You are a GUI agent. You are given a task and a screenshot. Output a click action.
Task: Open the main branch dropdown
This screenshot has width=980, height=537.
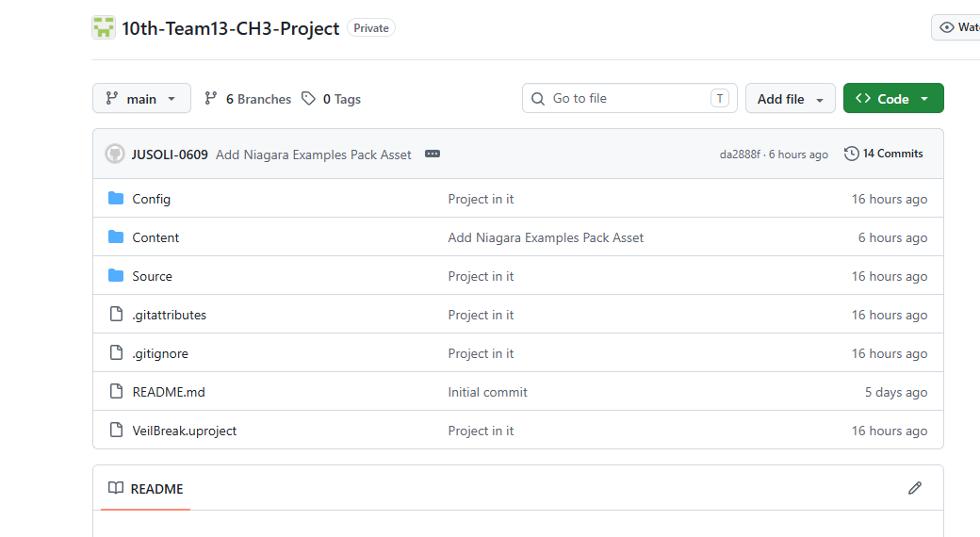[x=142, y=98]
